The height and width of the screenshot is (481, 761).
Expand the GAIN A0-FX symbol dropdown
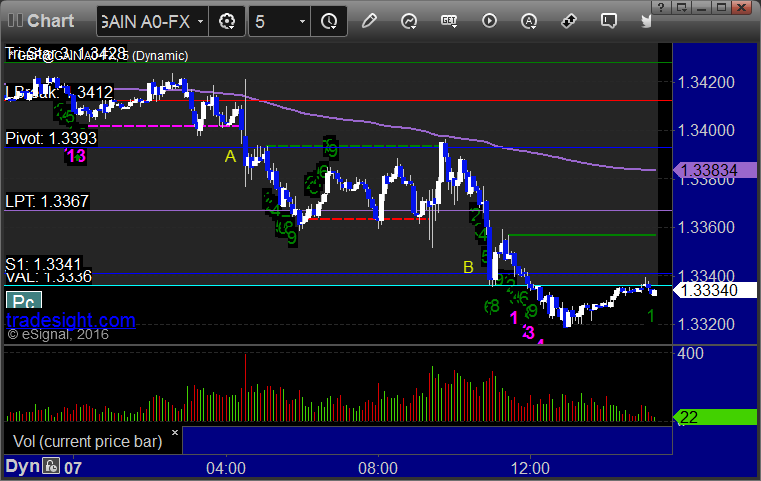tap(200, 21)
